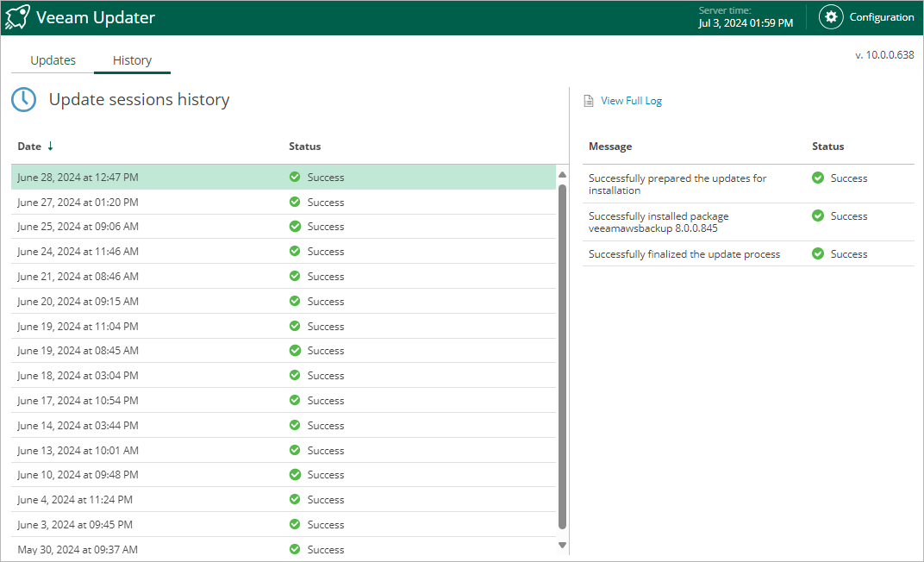Click the Veeam Updater rocket logo icon
This screenshot has width=924, height=562.
pos(17,17)
